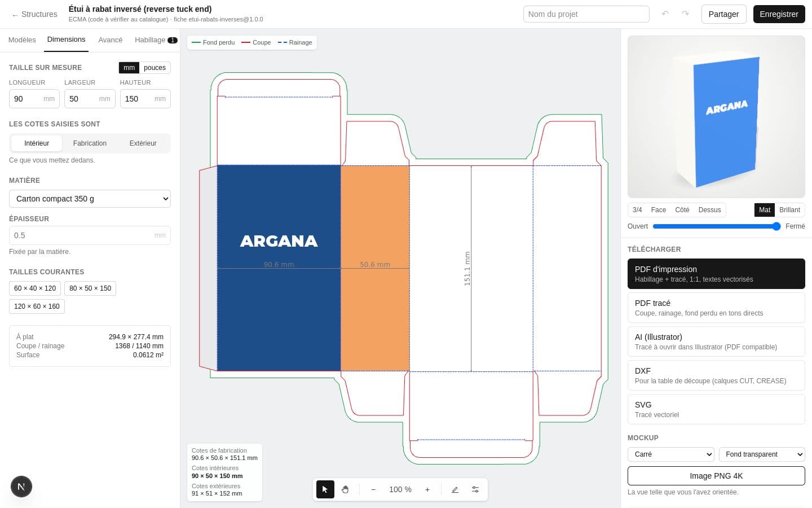Image resolution: width=812 pixels, height=508 pixels.
Task: Open the round N badge
Action: click(x=21, y=487)
